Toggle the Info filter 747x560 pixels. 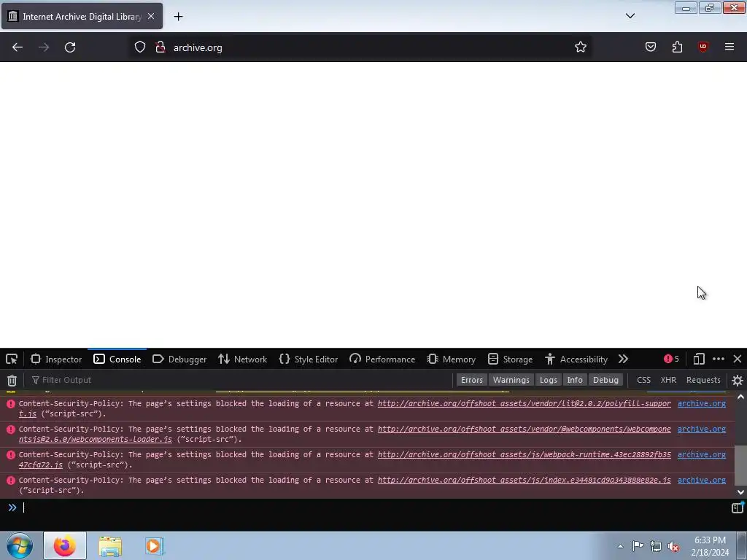coord(575,380)
